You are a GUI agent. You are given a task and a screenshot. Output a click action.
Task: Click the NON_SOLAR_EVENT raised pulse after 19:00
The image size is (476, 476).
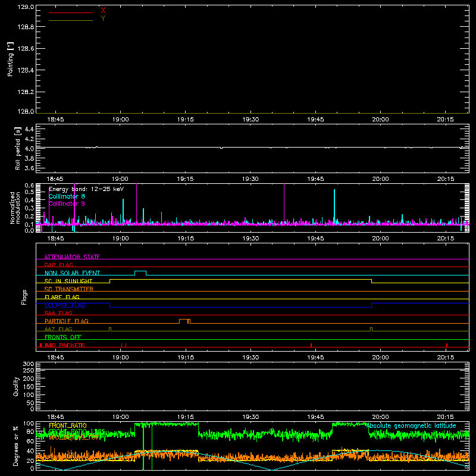[x=140, y=271]
